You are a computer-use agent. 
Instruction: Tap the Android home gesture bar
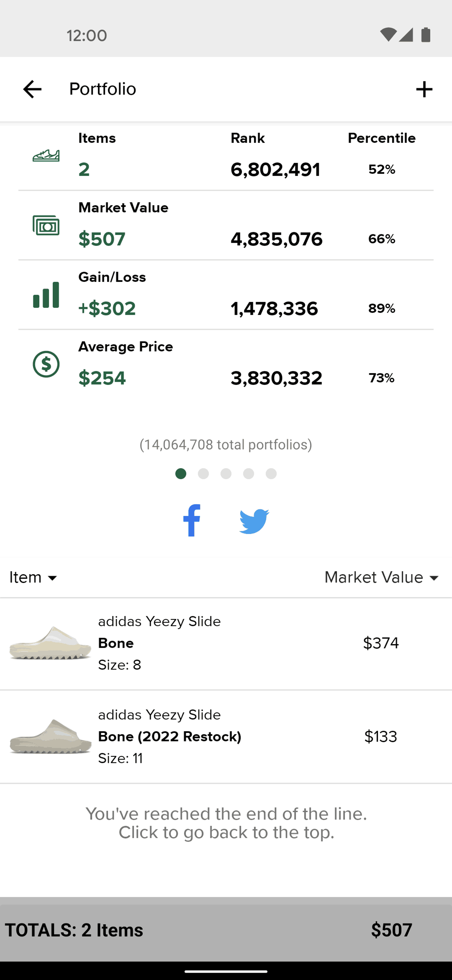(x=226, y=971)
